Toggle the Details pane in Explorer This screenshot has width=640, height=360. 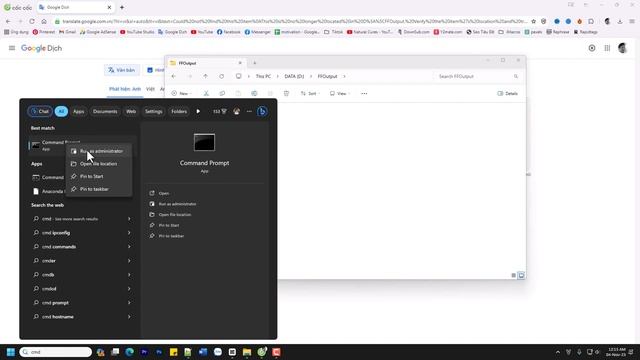507,93
